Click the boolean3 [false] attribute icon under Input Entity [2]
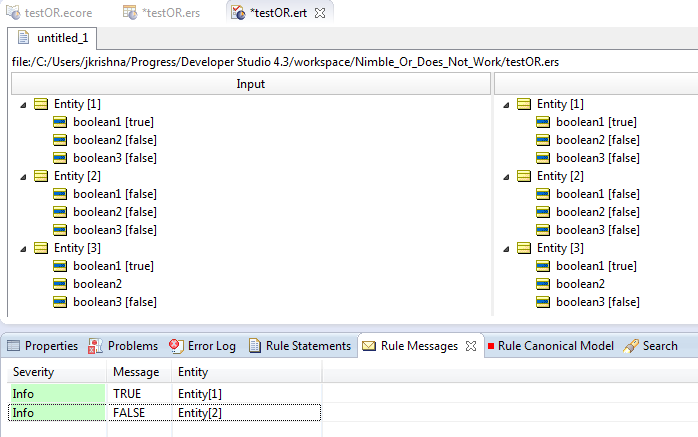Screen dimensions: 698x437 point(60,230)
